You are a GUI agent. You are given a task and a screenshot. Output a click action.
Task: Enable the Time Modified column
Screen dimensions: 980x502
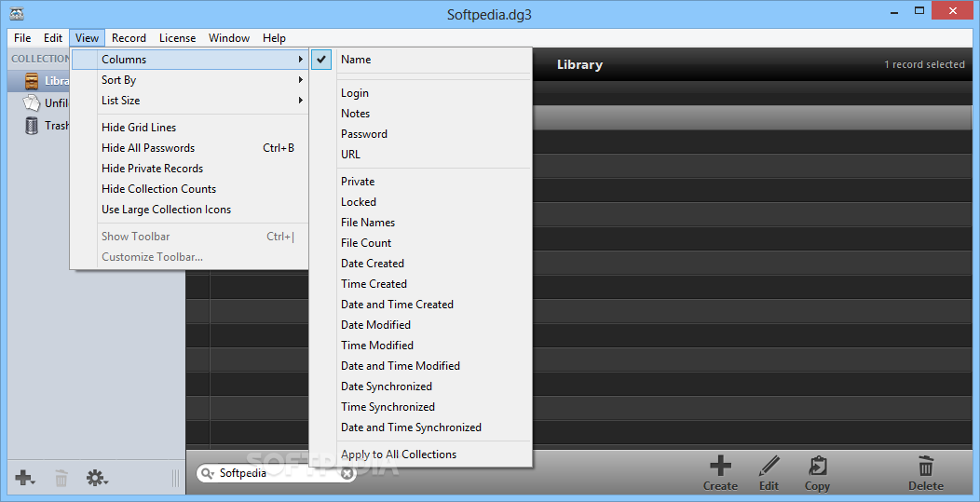click(x=421, y=346)
